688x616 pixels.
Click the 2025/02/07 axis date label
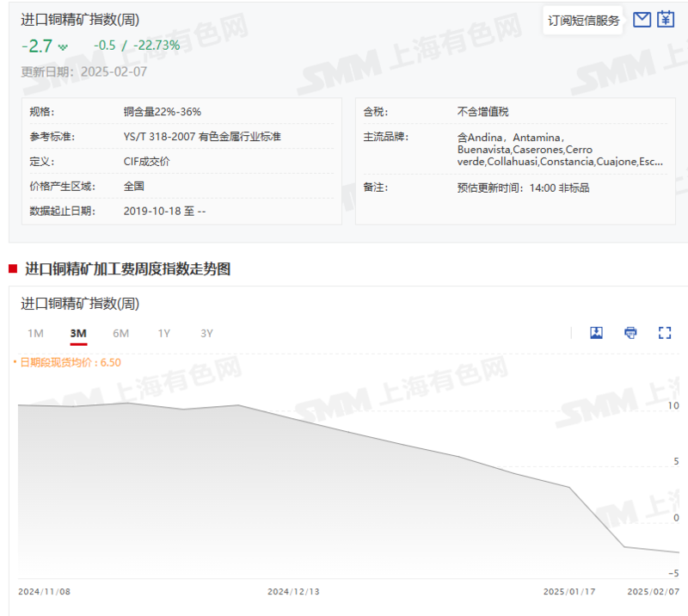[x=653, y=591]
